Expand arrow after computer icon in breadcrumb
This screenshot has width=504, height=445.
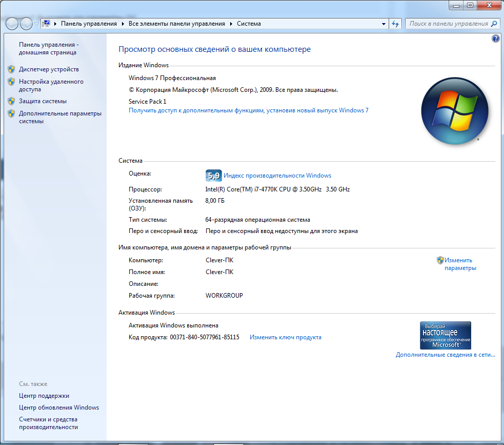tap(55, 24)
